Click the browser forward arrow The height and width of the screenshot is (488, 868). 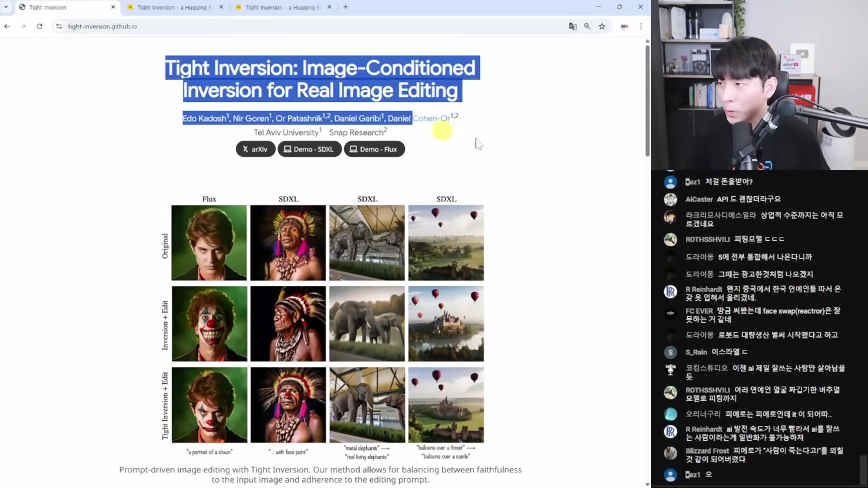[23, 26]
